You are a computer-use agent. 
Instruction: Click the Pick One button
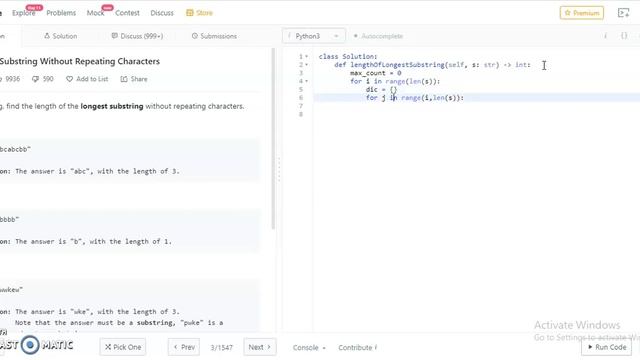[x=123, y=347]
